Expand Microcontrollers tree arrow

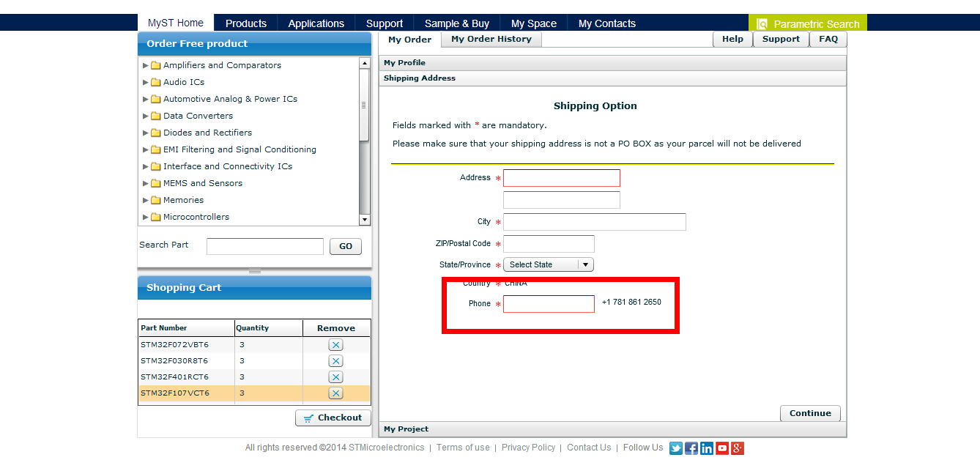[x=146, y=217]
